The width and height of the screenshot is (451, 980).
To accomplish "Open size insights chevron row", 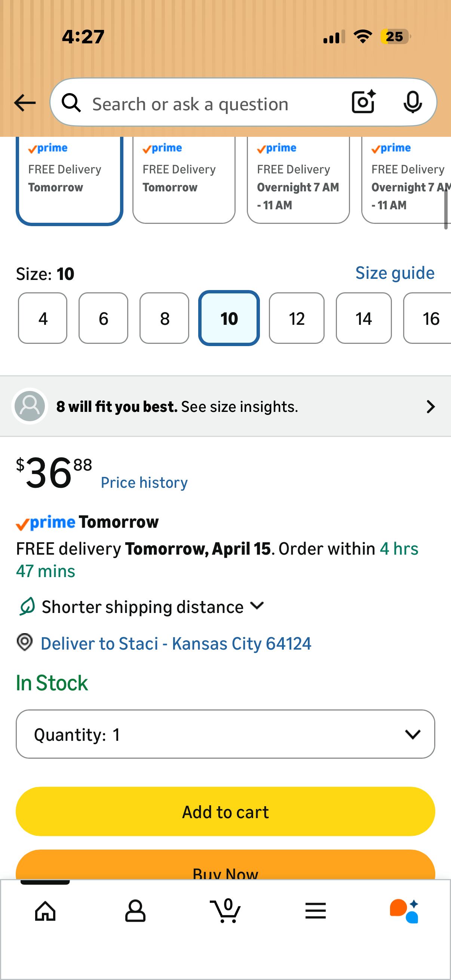I will coord(225,406).
